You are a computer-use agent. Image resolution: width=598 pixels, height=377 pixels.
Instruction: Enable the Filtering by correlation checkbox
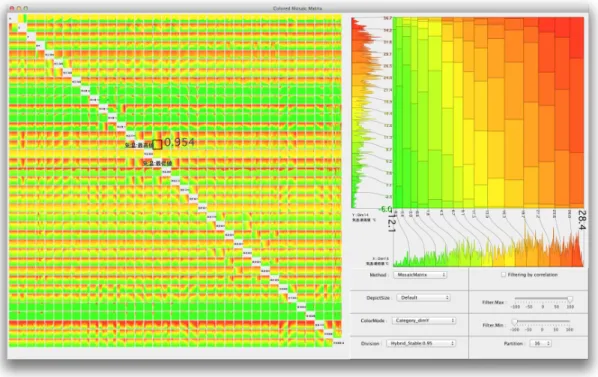point(503,274)
